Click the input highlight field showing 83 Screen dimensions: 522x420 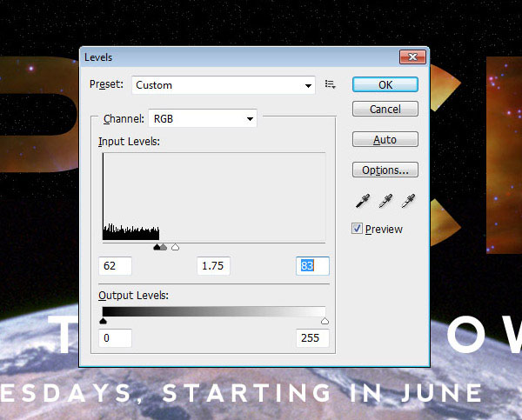coord(312,266)
